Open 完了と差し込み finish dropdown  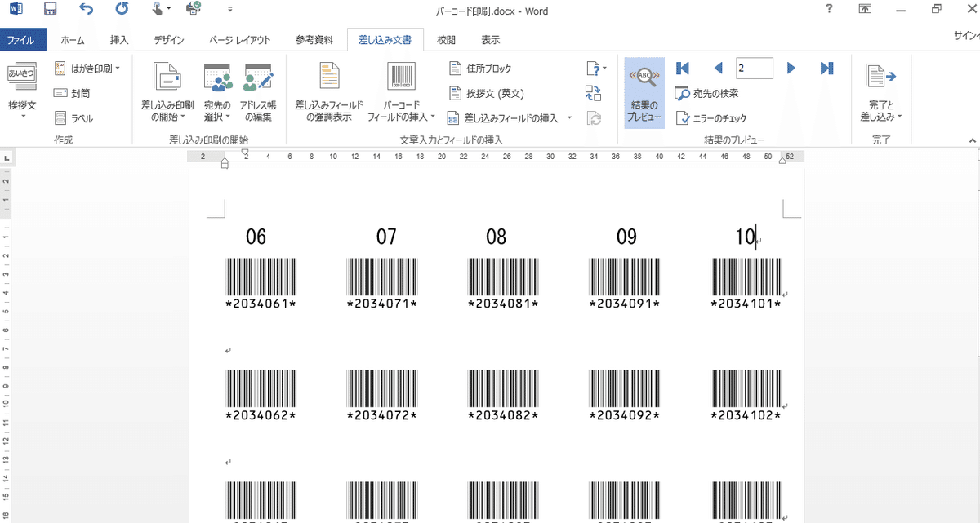click(x=880, y=92)
